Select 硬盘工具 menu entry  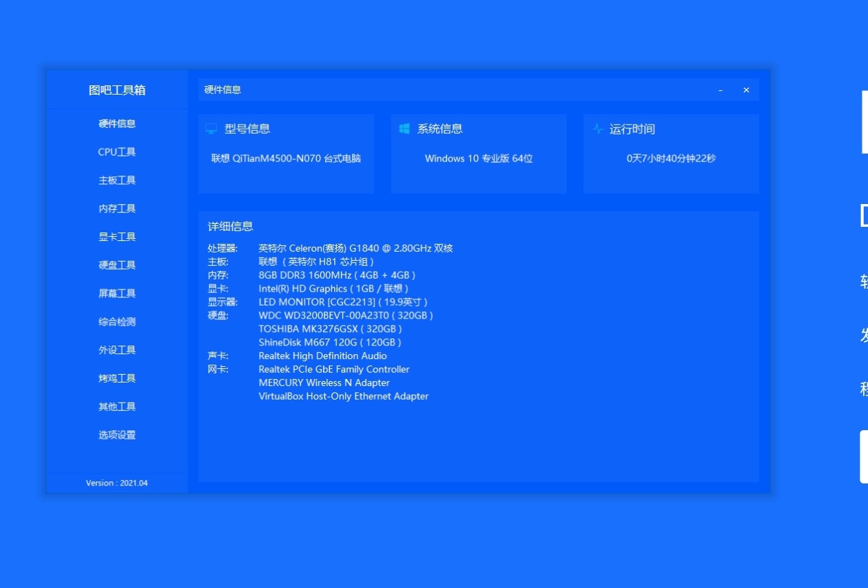point(117,265)
